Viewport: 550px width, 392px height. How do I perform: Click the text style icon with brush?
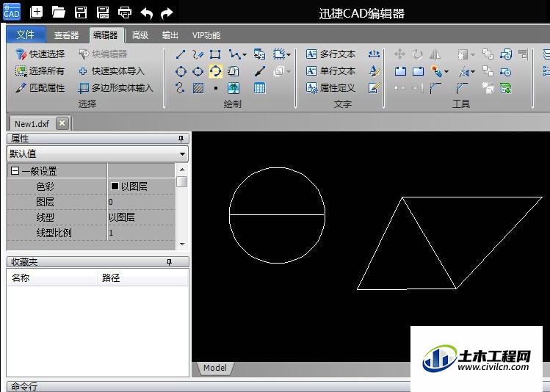[374, 71]
